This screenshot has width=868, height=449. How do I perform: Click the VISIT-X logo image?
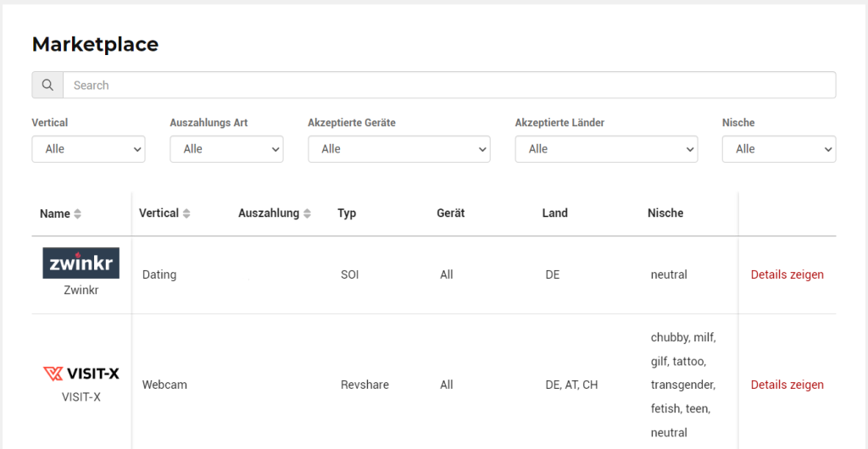(x=81, y=374)
